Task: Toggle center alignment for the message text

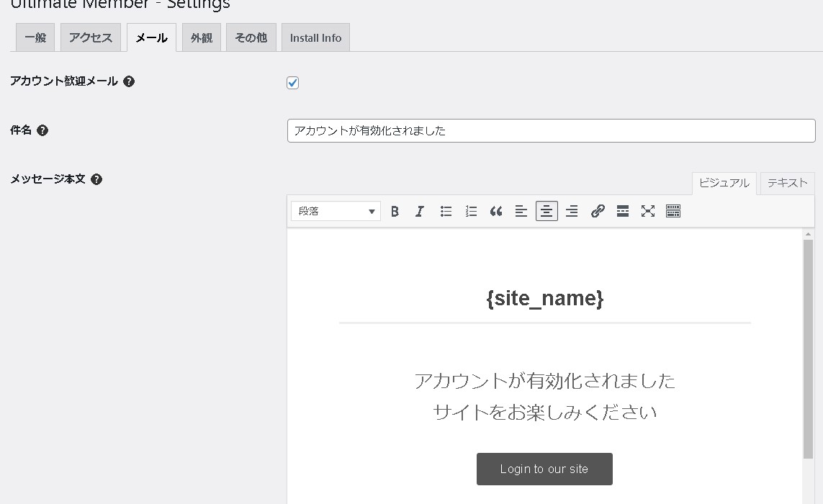Action: tap(546, 211)
